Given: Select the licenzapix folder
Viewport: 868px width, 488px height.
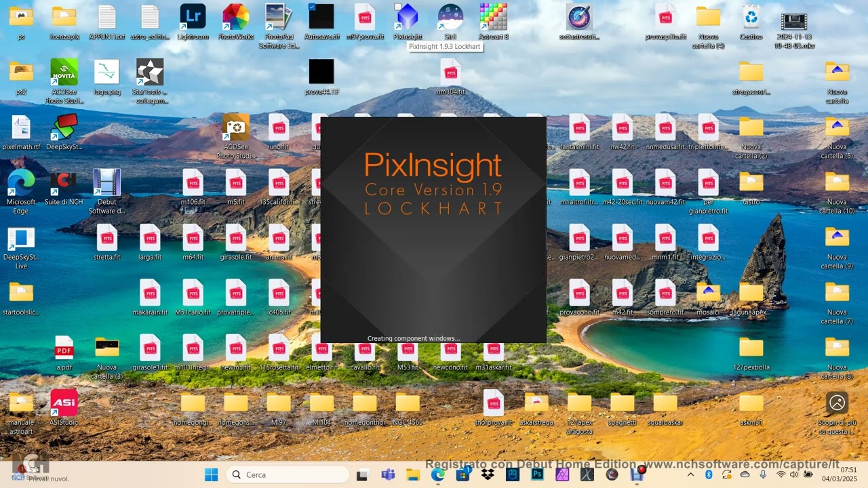Looking at the screenshot, I should coord(64,16).
